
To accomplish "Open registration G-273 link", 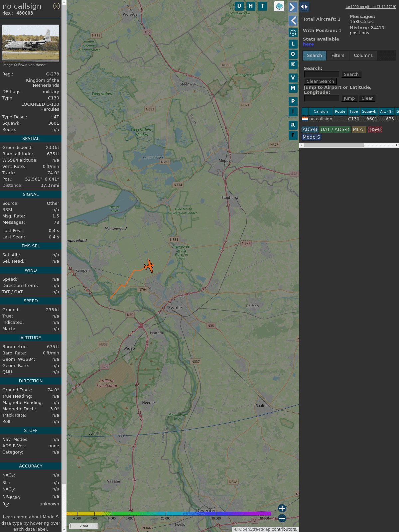I will point(53,74).
